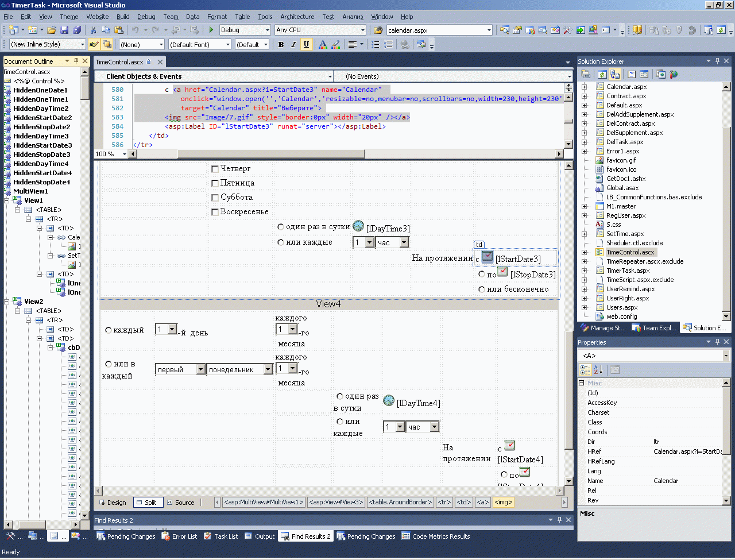Screen dimensions: 735x560
Task: Expand the Calendar.aspx node in Solution Explorer
Action: (x=585, y=87)
